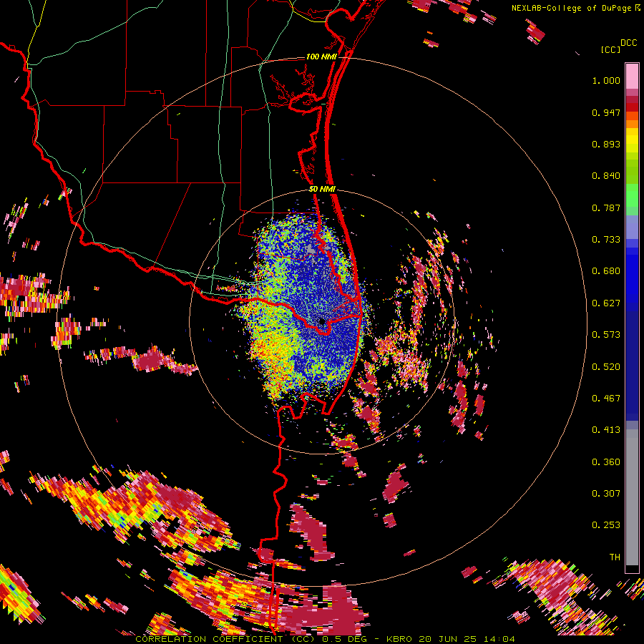This screenshot has height=644, width=644.
Task: Pick the light pink top color bar segment
Action: pos(632,76)
